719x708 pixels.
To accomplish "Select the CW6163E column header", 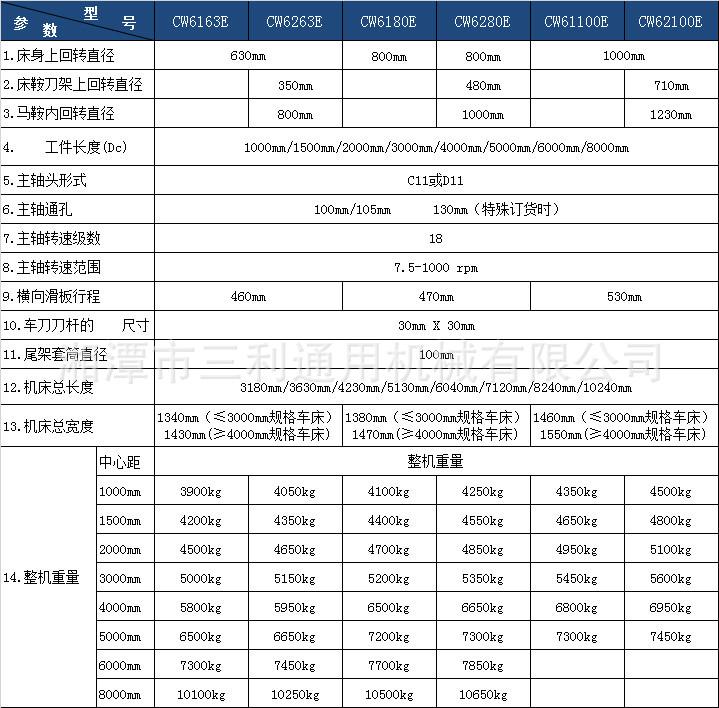I will click(201, 21).
